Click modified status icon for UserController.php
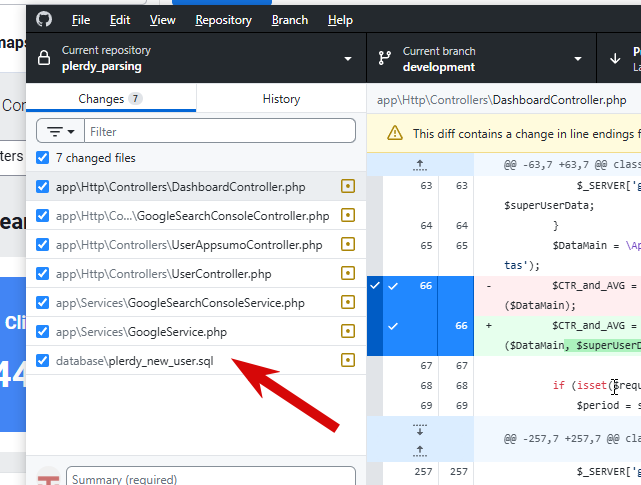The image size is (641, 485). point(348,274)
